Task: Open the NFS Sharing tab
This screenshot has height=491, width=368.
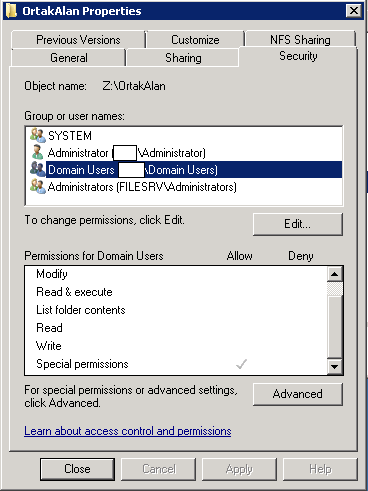Action: (300, 40)
